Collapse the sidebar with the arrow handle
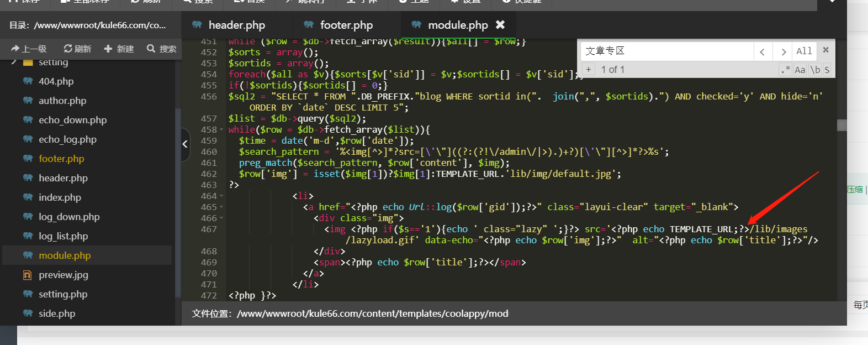 point(185,144)
